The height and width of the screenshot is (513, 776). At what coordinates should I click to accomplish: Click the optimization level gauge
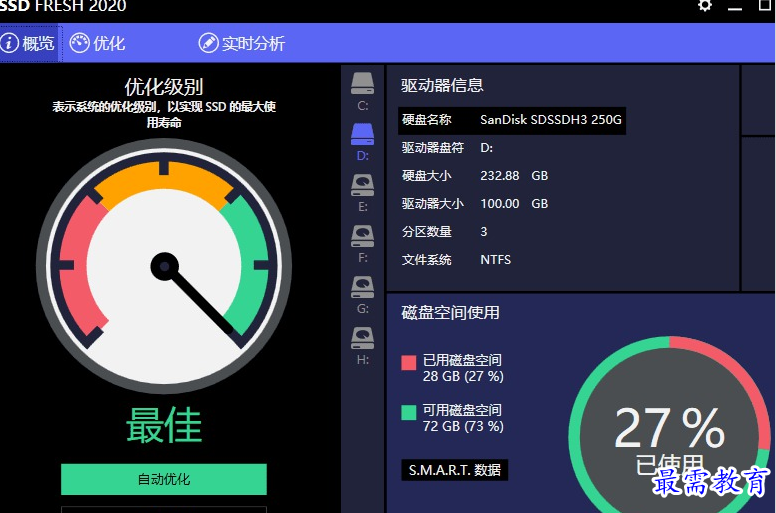coord(164,266)
